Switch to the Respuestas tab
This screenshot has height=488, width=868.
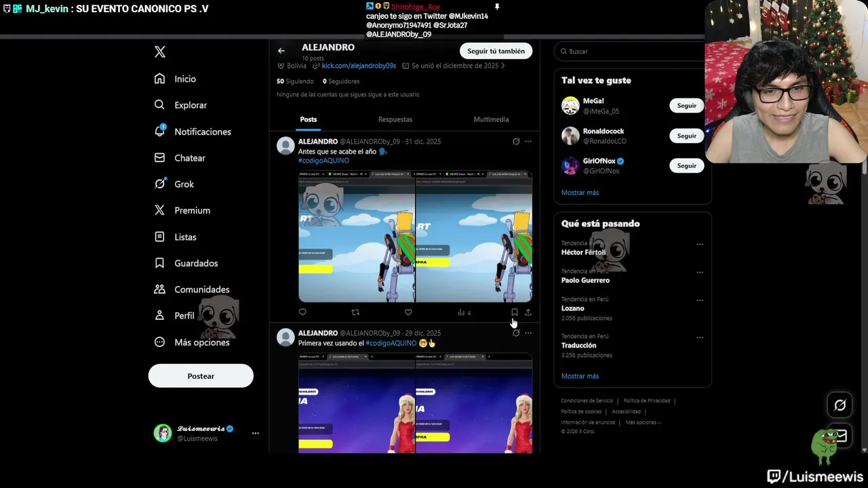395,119
